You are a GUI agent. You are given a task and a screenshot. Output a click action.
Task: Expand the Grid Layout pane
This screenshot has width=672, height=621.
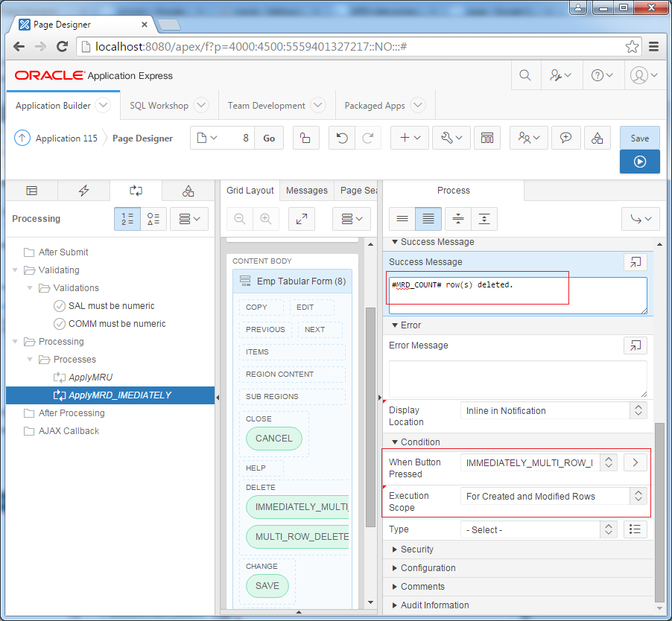(302, 219)
